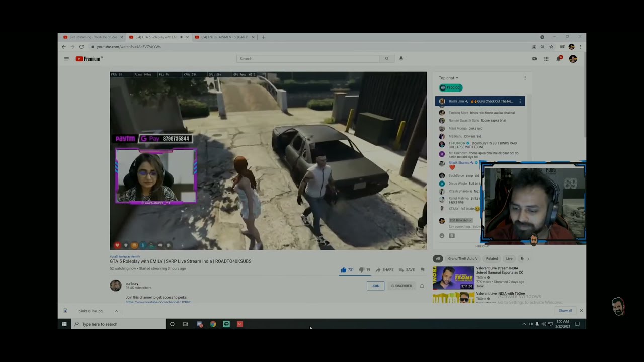Click the browser address bar URL
This screenshot has width=644, height=362.
pyautogui.click(x=129, y=47)
